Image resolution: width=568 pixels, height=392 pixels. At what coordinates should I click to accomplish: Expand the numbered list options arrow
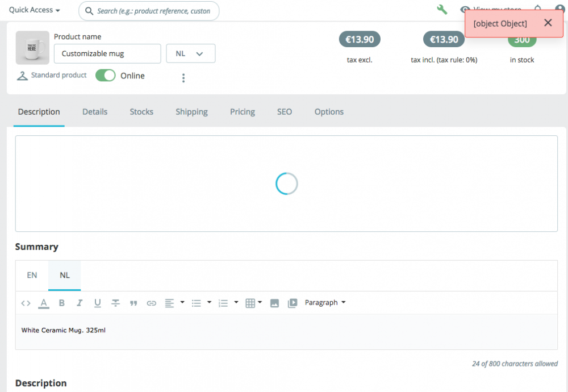236,302
